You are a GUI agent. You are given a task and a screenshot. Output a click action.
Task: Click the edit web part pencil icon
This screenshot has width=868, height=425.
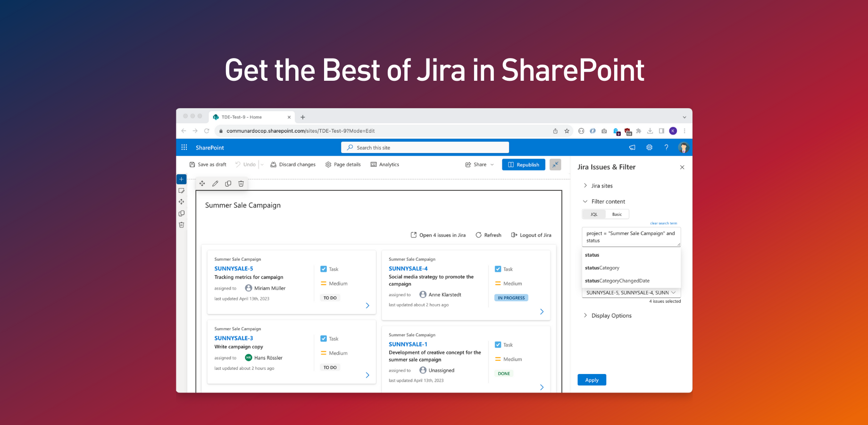(x=215, y=184)
